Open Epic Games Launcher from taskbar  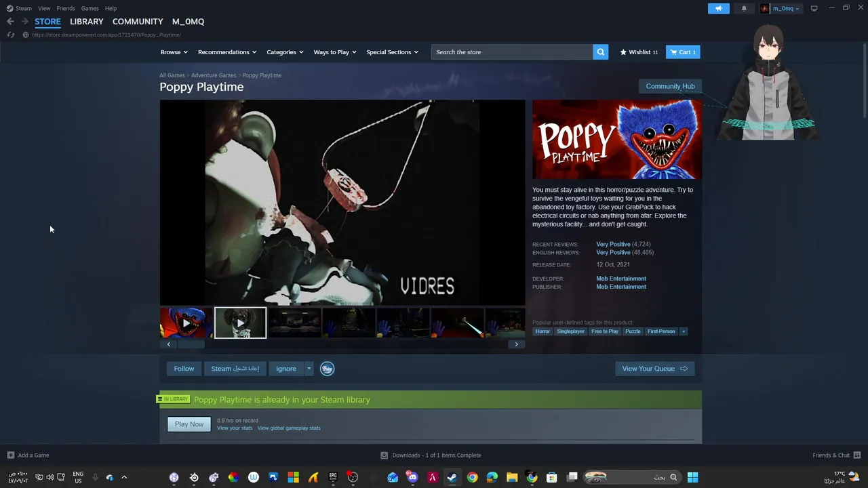click(x=333, y=477)
